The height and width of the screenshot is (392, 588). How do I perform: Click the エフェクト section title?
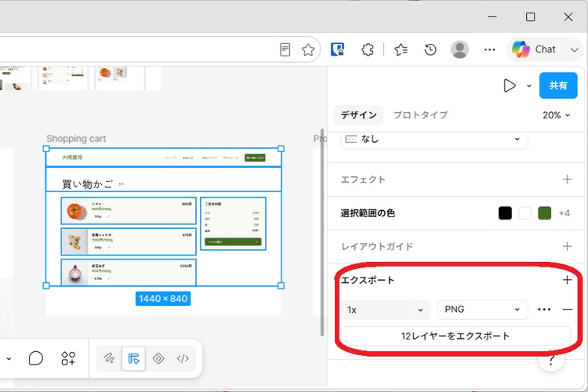click(363, 180)
